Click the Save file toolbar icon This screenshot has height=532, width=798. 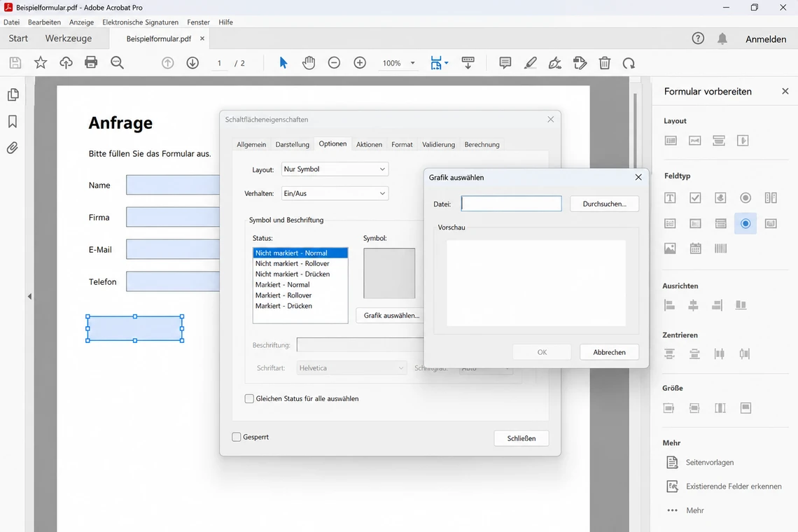click(15, 62)
